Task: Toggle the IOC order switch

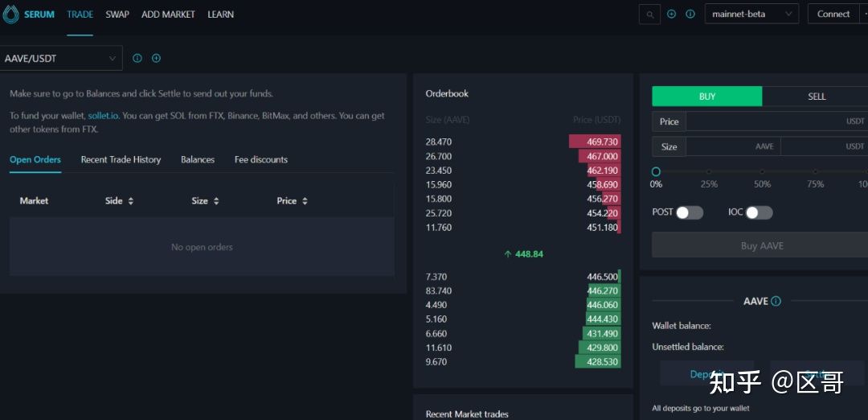Action: pos(759,212)
